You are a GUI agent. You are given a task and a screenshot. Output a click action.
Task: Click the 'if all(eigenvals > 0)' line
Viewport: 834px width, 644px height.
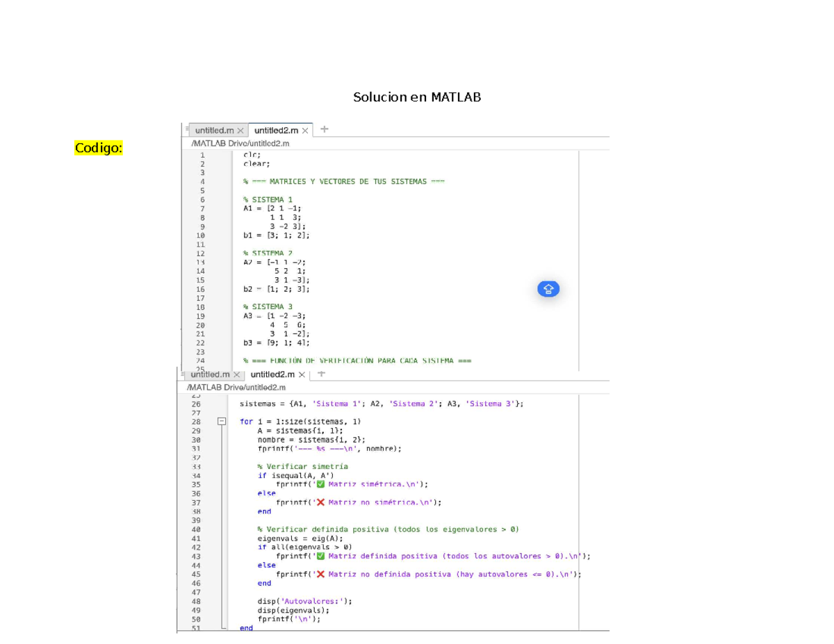305,547
